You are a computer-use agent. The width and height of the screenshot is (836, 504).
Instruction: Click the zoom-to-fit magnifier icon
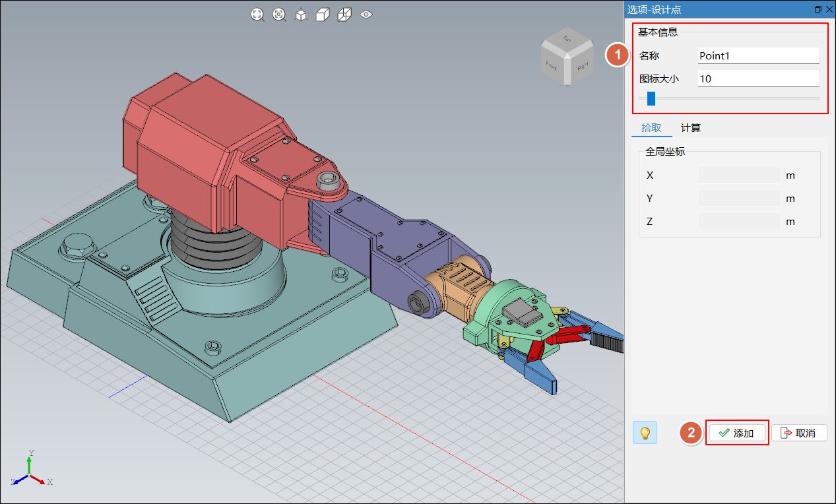coord(257,15)
